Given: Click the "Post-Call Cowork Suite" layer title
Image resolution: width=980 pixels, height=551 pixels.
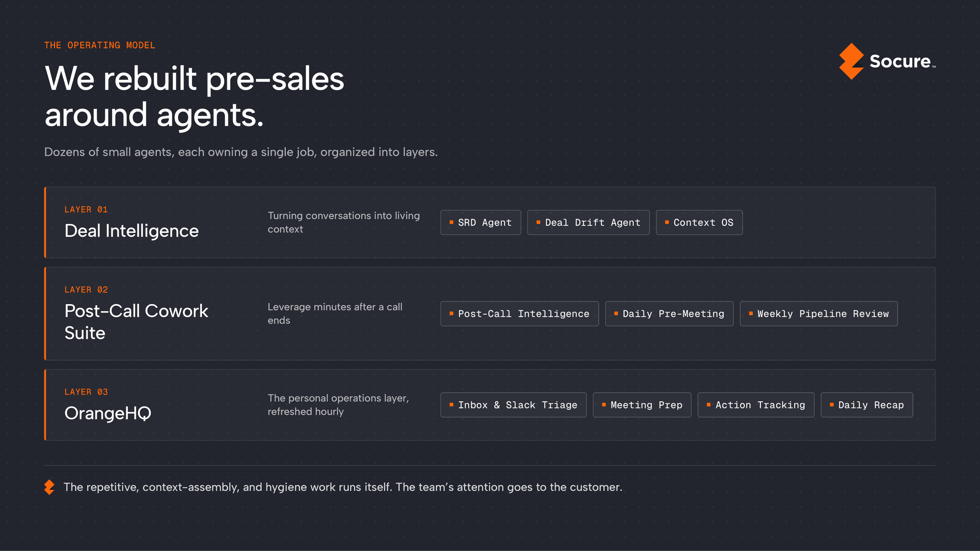Looking at the screenshot, I should pyautogui.click(x=136, y=322).
